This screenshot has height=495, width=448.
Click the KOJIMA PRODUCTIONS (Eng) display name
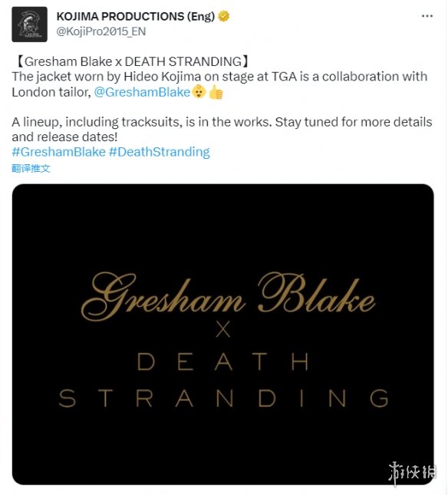click(136, 16)
